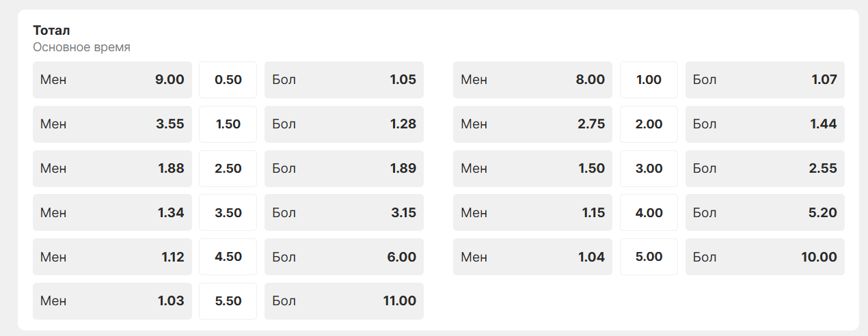Select under 2.00 total at 2.75

pos(532,124)
